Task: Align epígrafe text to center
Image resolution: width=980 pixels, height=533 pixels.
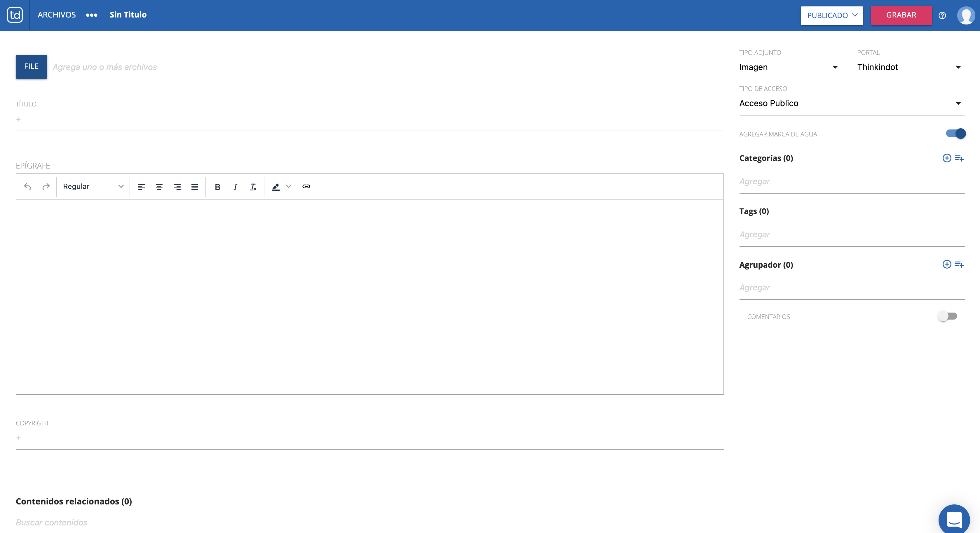Action: click(x=159, y=187)
